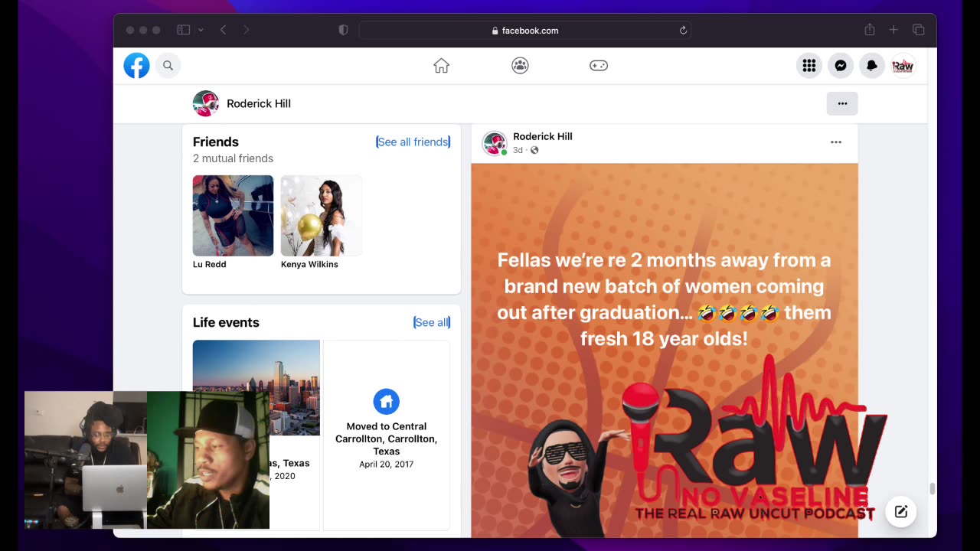Show Safari tab overview icon
This screenshot has width=980, height=551.
(918, 30)
